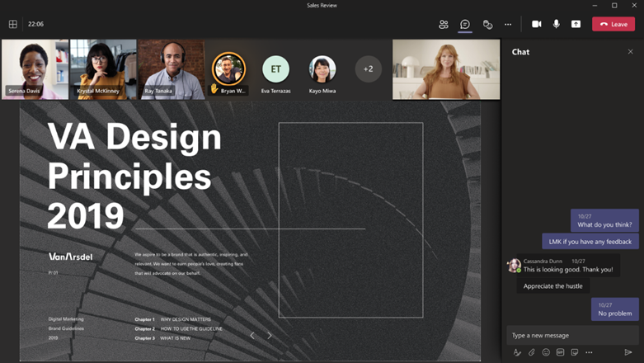Click the Chat panel heading
This screenshot has height=363, width=644.
pyautogui.click(x=520, y=52)
